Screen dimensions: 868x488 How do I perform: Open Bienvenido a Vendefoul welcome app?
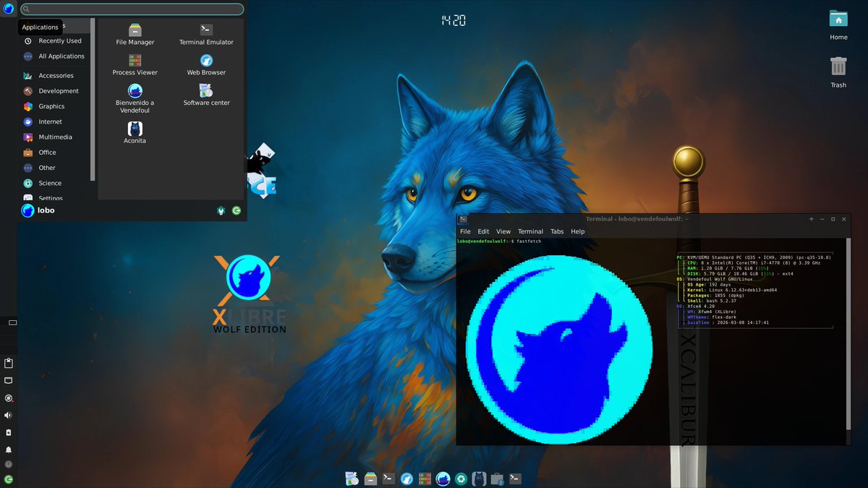[135, 98]
